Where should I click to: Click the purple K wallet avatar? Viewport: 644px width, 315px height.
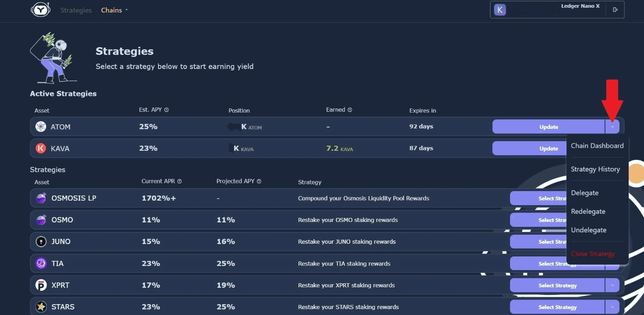point(500,10)
